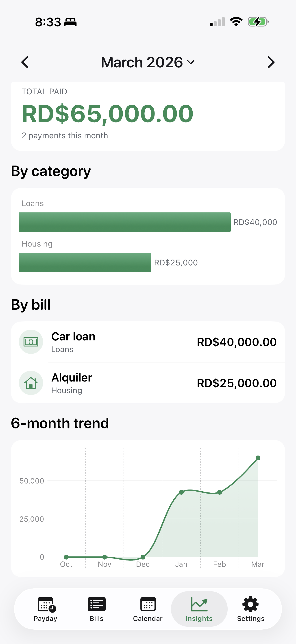Go to next month arrow
This screenshot has height=644, width=296.
pyautogui.click(x=271, y=62)
